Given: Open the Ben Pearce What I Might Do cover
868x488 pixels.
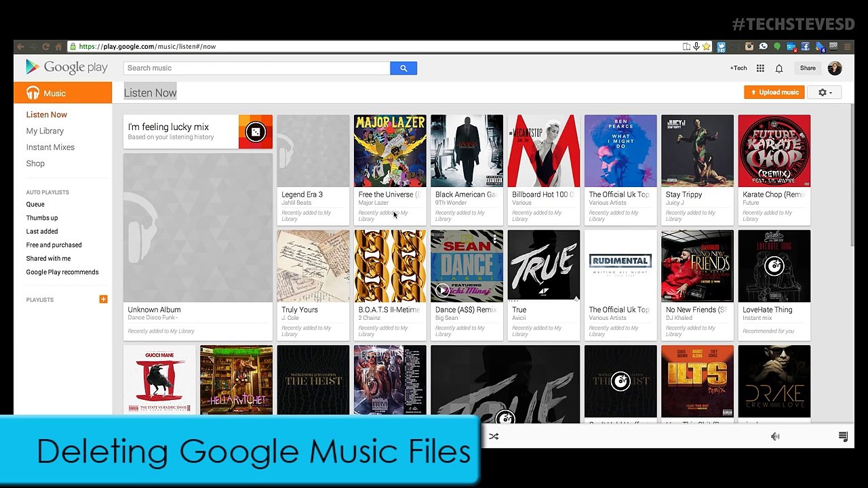Looking at the screenshot, I should click(x=620, y=150).
